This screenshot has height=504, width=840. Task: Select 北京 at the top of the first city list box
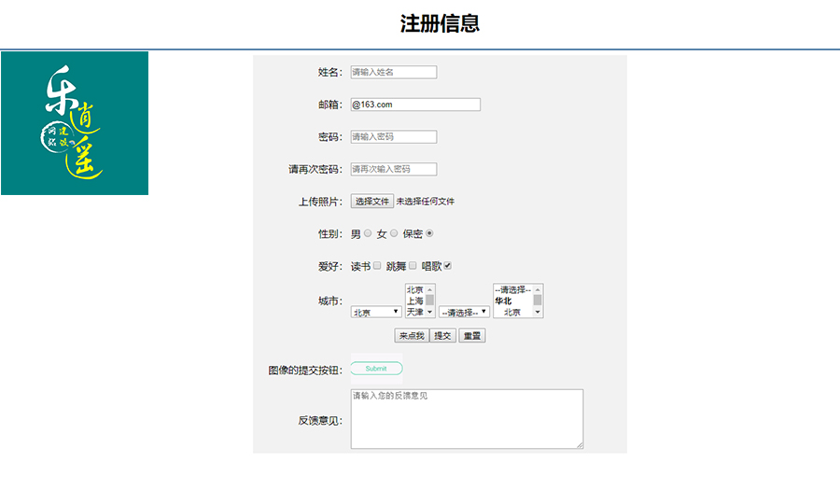(415, 289)
